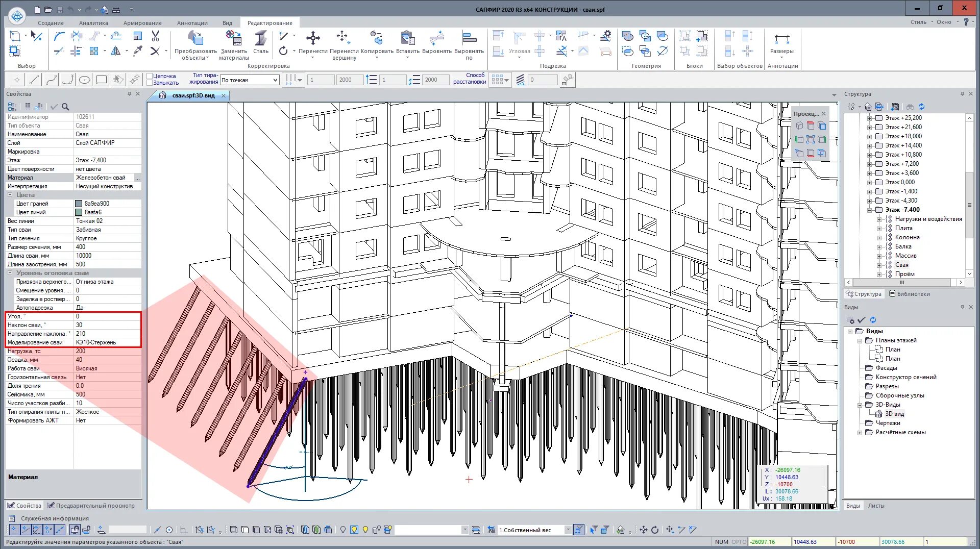
Task: Open the По точкам dropdown
Action: pyautogui.click(x=250, y=80)
